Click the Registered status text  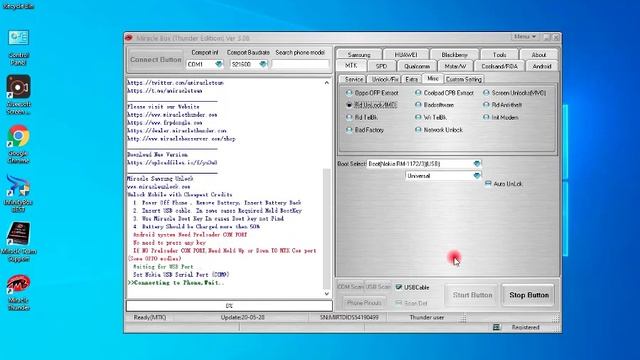pyautogui.click(x=525, y=327)
